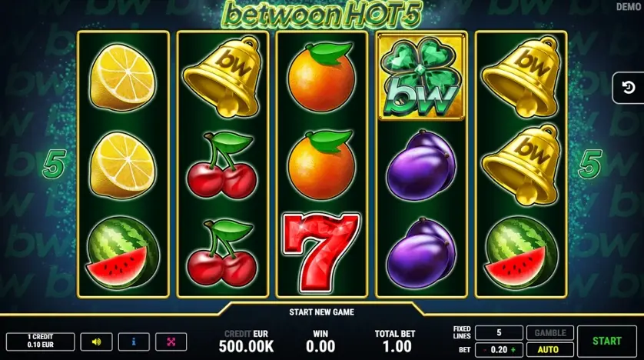This screenshot has width=644, height=360.
Task: Click the green START button
Action: pyautogui.click(x=606, y=341)
